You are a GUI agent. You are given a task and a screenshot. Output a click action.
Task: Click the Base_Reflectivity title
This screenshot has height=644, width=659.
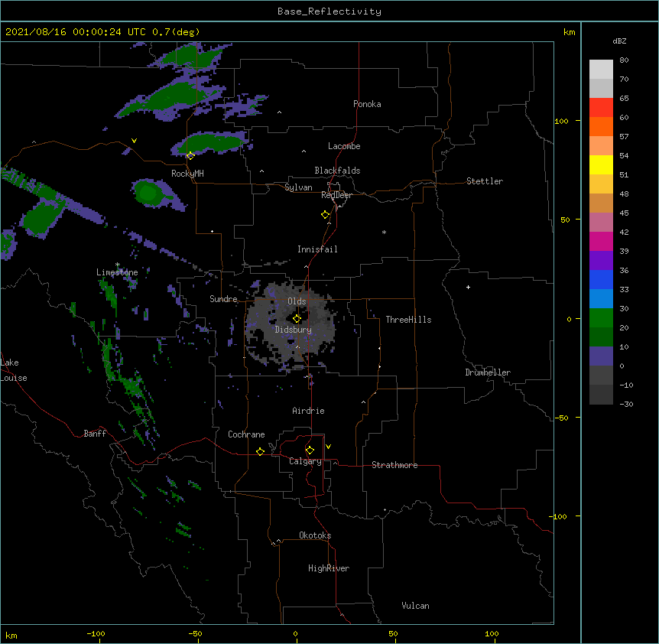tap(329, 11)
